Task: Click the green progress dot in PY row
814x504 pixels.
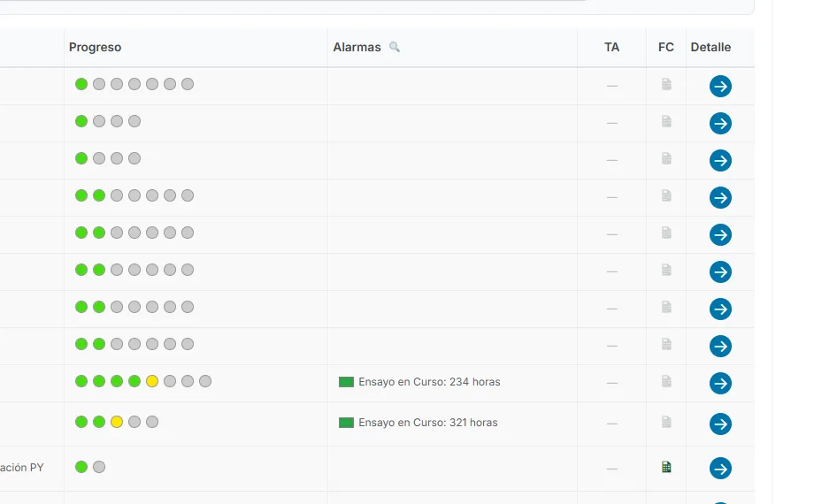Action: 81,467
